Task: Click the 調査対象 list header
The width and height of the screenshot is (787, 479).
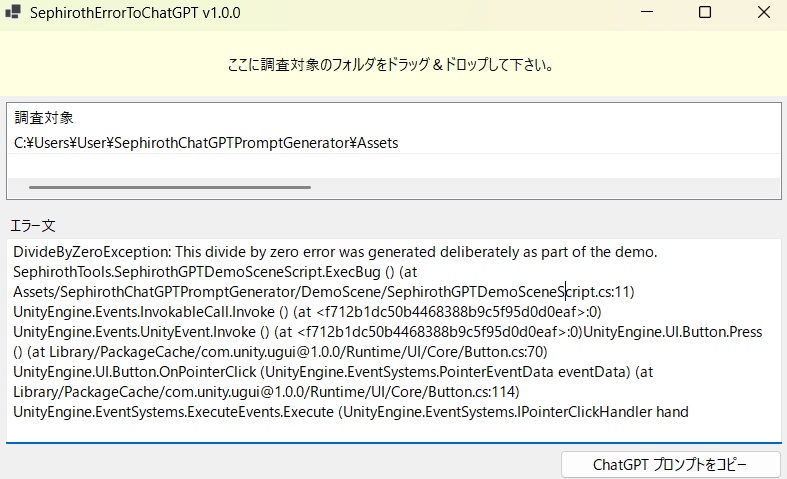Action: [x=44, y=117]
